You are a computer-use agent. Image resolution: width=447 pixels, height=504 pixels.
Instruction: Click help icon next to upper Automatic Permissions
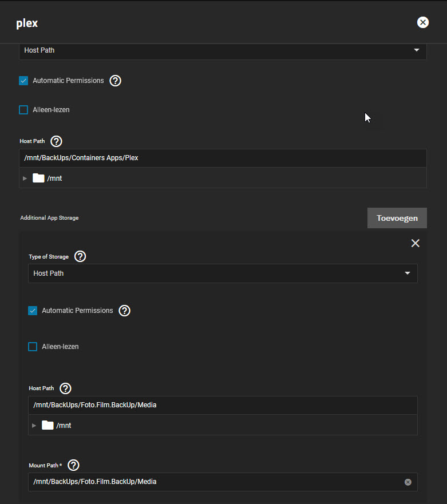click(x=115, y=81)
